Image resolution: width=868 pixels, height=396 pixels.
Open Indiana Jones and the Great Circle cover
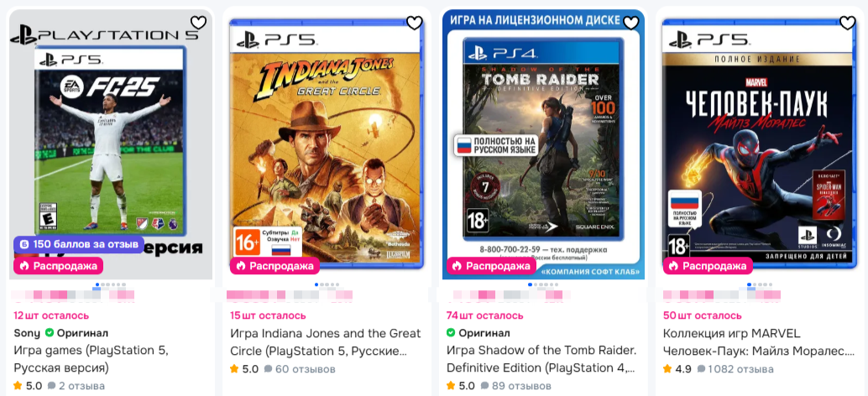click(327, 143)
